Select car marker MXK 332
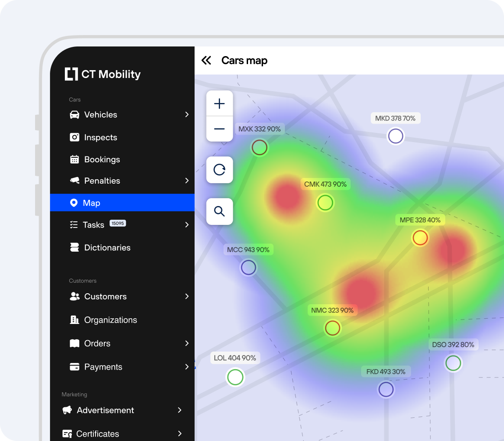 [x=259, y=148]
